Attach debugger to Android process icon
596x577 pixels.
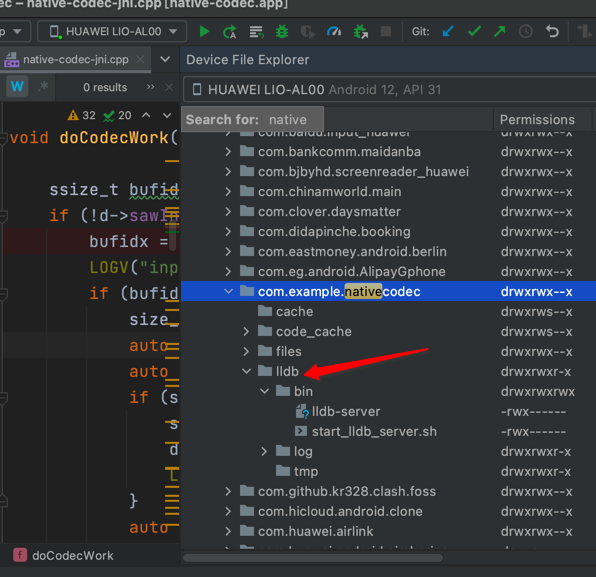coord(360,32)
